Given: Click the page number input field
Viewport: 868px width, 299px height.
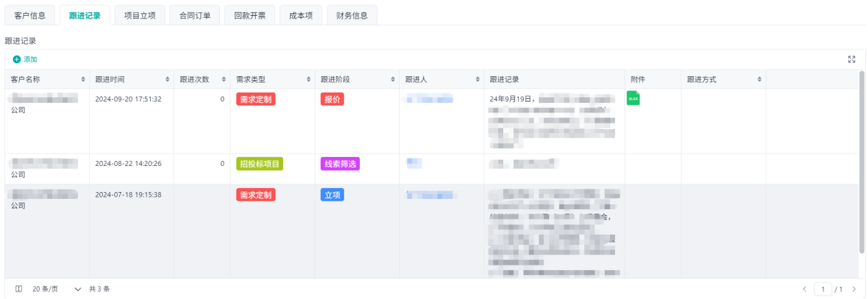Looking at the screenshot, I should click(x=823, y=289).
